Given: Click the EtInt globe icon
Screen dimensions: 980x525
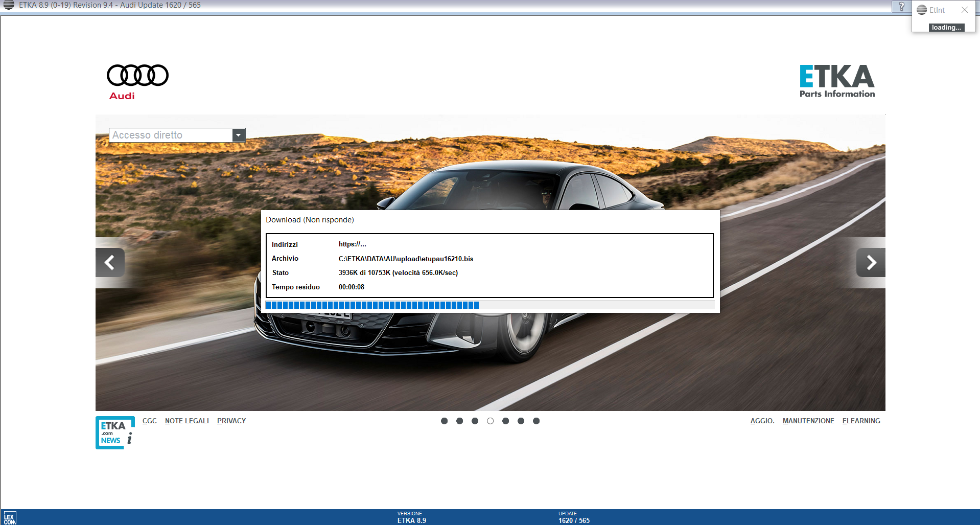Looking at the screenshot, I should point(922,10).
